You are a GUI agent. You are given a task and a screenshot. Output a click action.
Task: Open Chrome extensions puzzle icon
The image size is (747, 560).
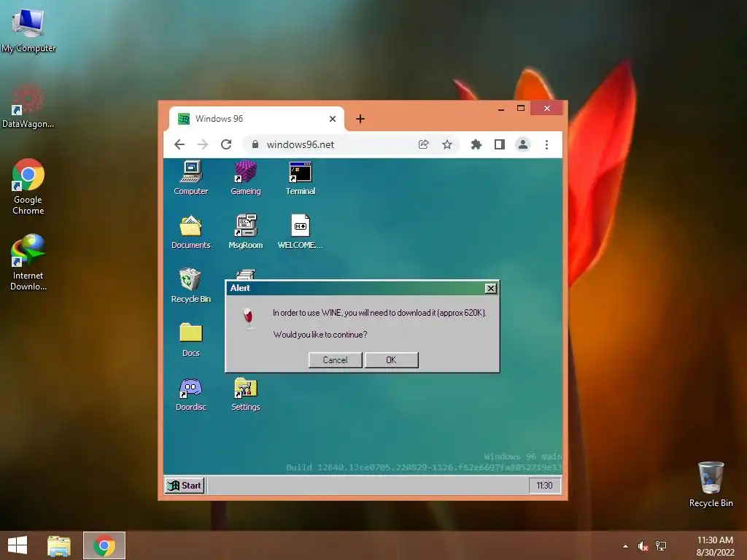[x=476, y=144]
